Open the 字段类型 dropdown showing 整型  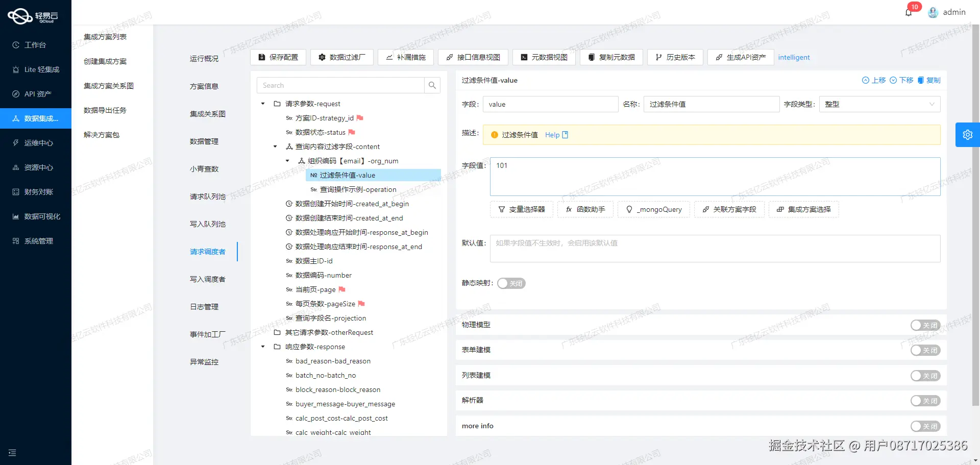[x=879, y=104]
